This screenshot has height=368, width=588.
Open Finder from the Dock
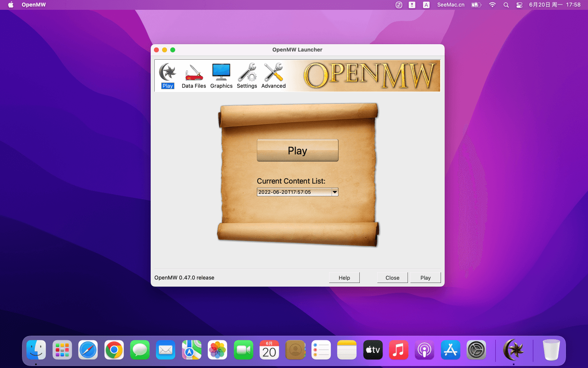click(36, 350)
